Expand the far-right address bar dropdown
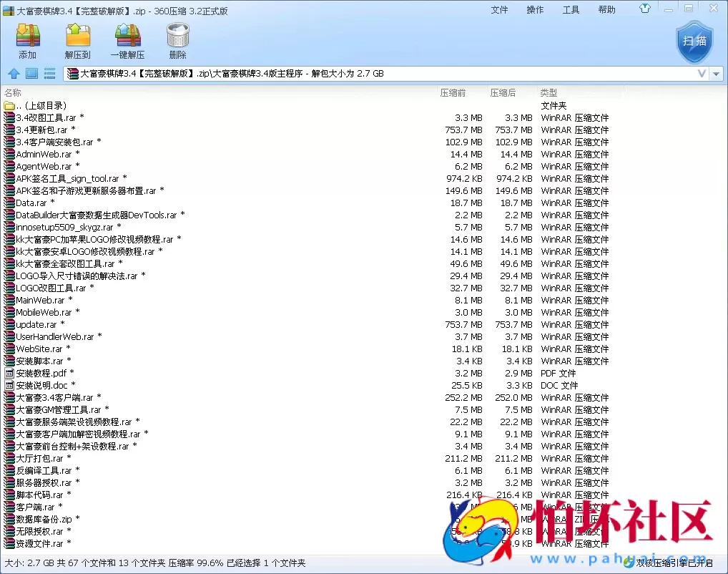 coord(717,73)
